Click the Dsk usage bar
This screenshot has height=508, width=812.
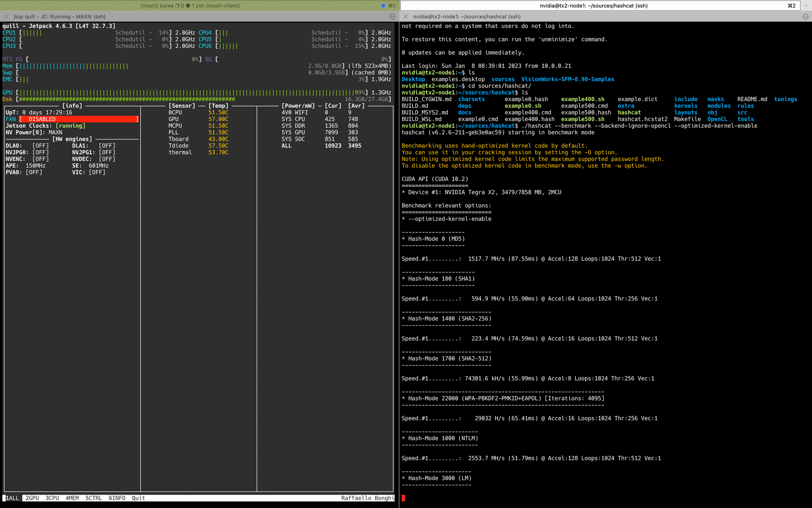click(x=203, y=99)
